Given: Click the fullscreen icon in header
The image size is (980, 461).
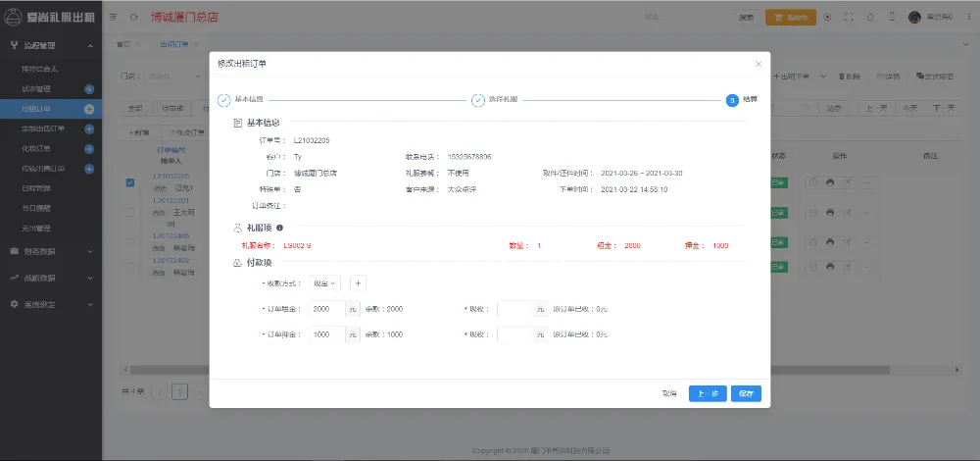Looking at the screenshot, I should point(849,17).
